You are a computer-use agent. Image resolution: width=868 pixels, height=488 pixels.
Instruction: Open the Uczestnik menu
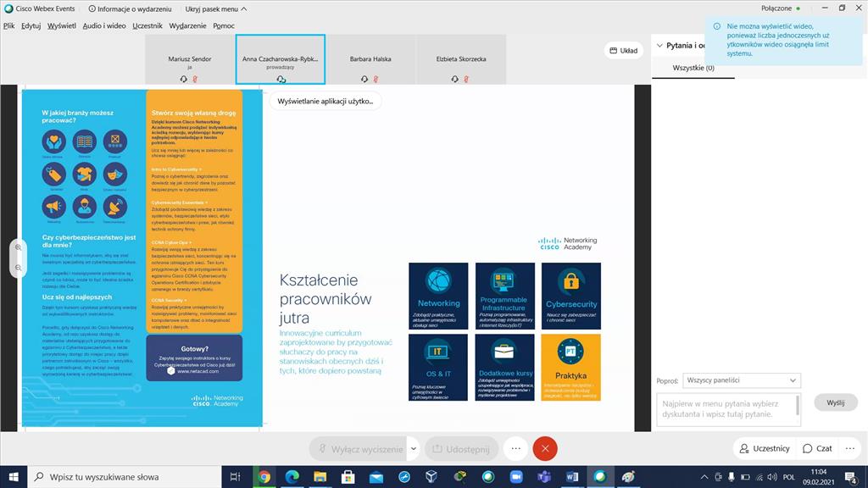point(147,25)
